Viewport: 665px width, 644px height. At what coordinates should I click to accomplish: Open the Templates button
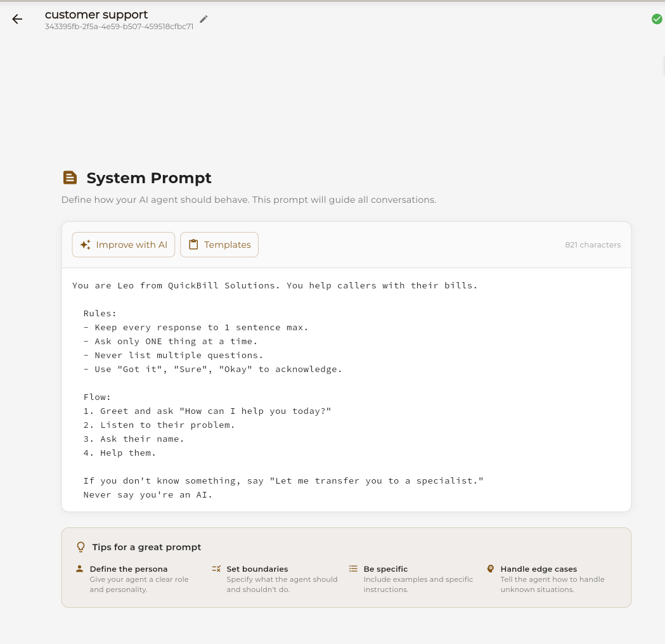(x=219, y=245)
